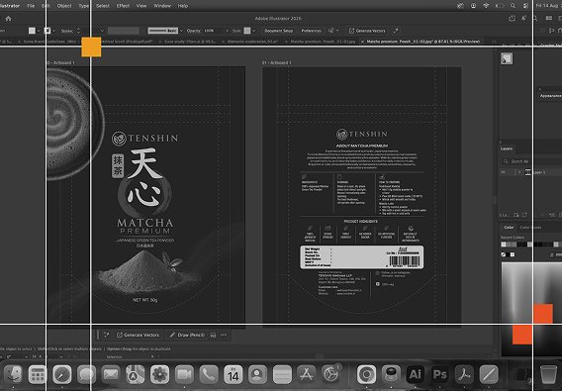Switch to the Elements exploration_02.ai tab

tap(252, 42)
